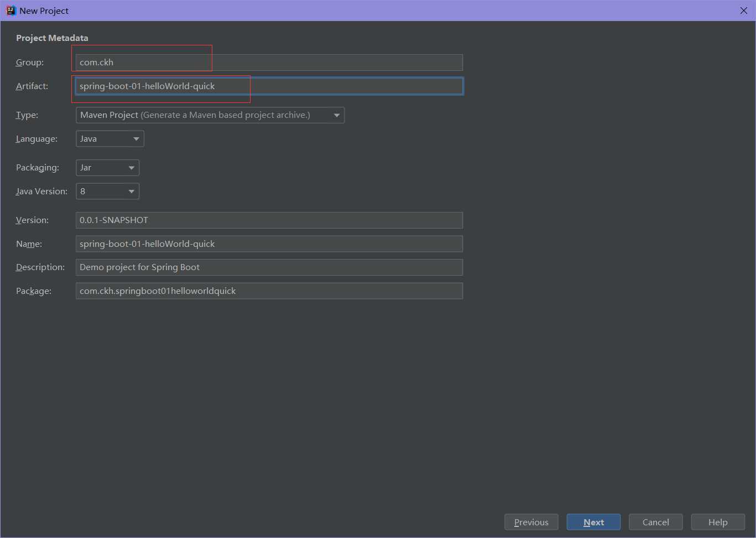Click the Packaging label

(38, 168)
